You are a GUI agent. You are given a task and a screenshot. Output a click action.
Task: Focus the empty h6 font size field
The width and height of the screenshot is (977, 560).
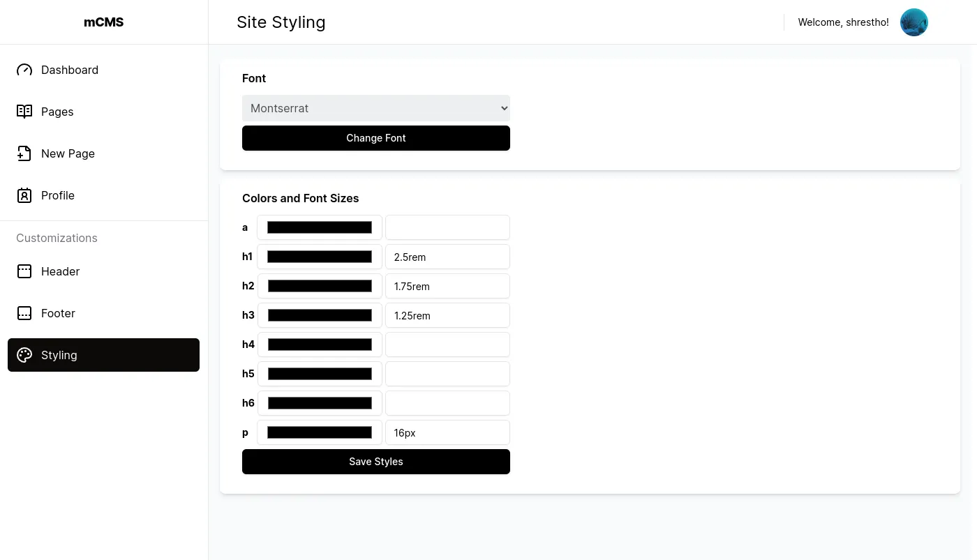[x=447, y=403]
